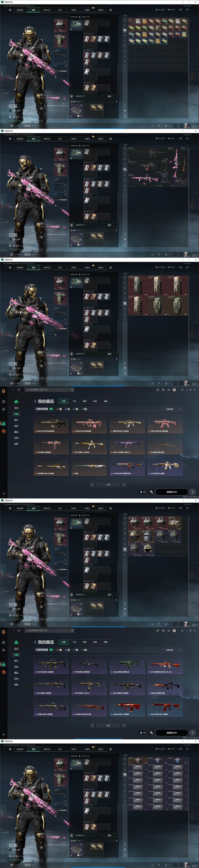Expand 社区 sidebar item in 1/8 launcher

pyautogui.click(x=17, y=438)
